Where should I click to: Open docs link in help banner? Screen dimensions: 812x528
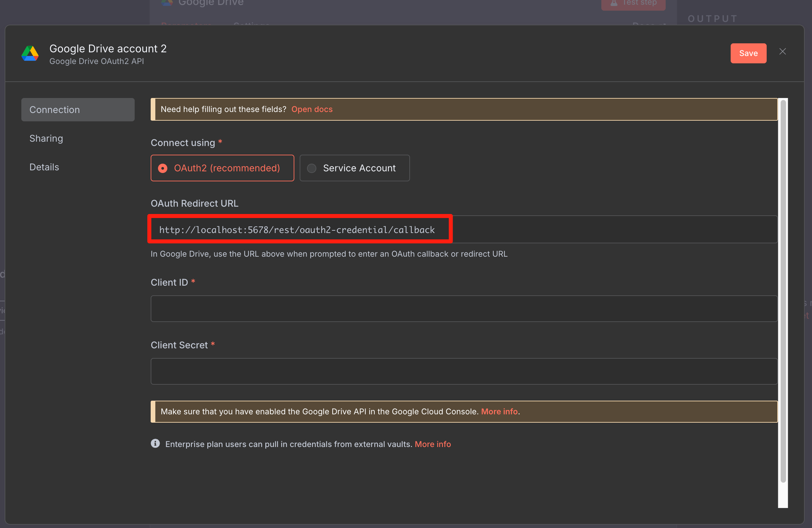[x=311, y=109]
